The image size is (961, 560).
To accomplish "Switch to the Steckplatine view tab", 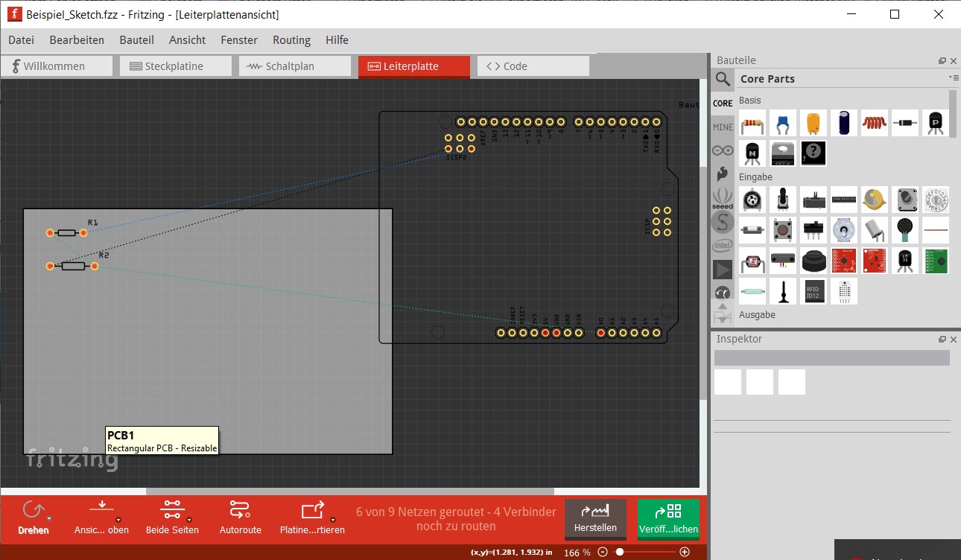I will (x=176, y=66).
